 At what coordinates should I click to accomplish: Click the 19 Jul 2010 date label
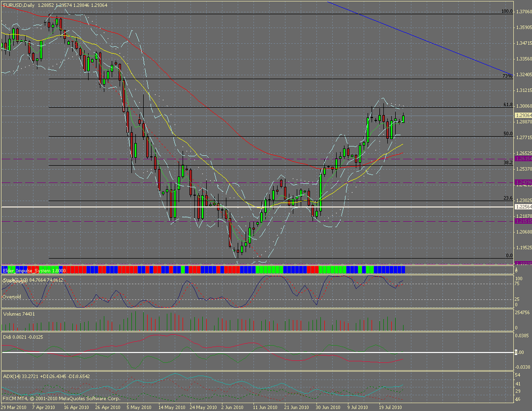tap(390, 407)
